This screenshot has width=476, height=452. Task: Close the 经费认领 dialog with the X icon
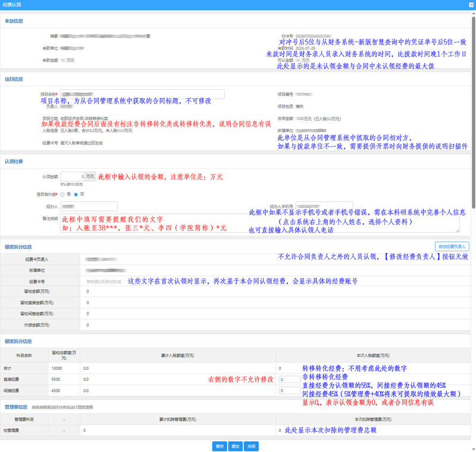(471, 5)
